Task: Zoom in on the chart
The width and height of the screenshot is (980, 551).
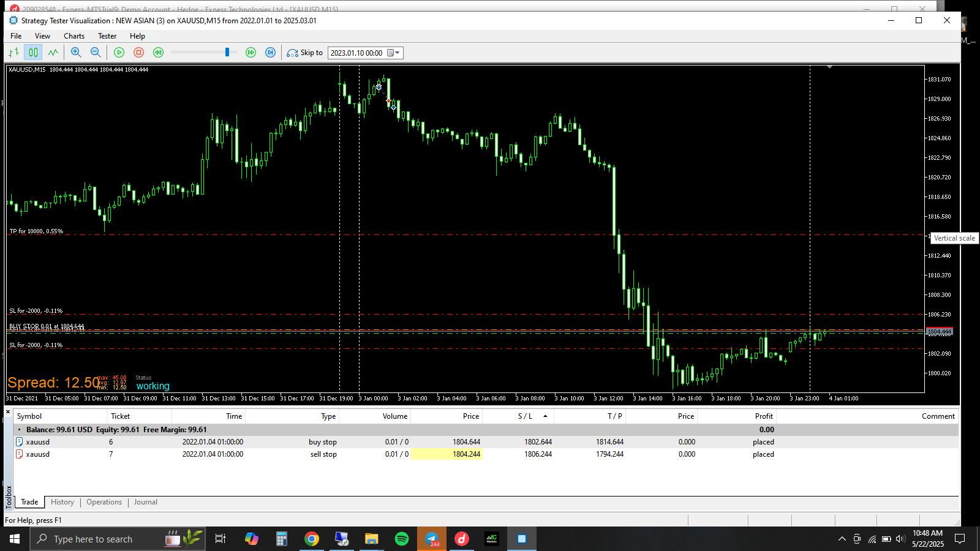Action: click(76, 53)
